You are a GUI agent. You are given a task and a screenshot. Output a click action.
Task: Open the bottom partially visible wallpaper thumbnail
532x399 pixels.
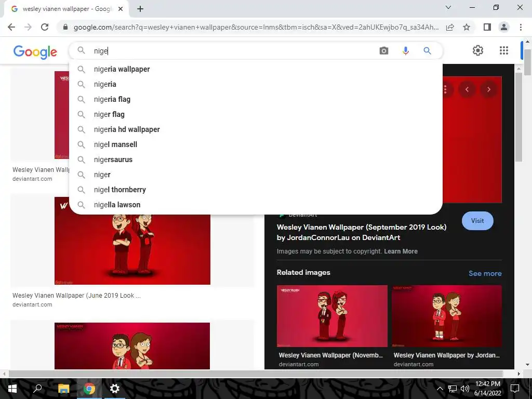click(x=132, y=345)
